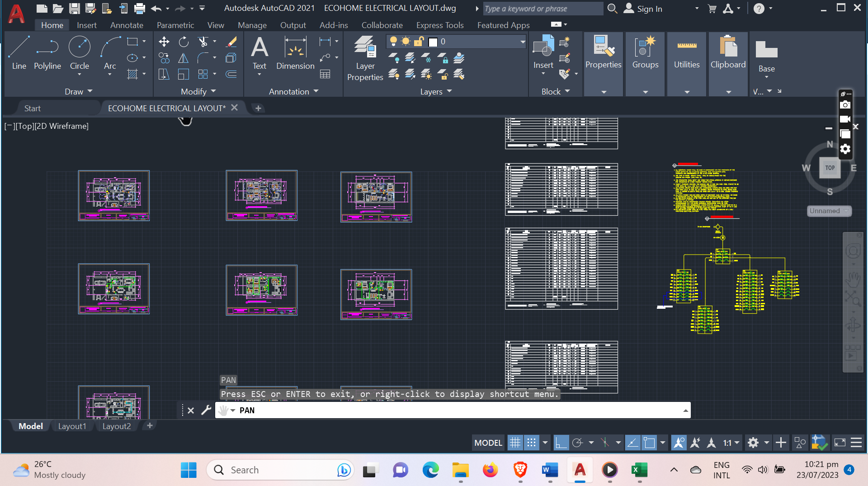Click the Sign In button
Screen dimensions: 868x486
[643, 9]
